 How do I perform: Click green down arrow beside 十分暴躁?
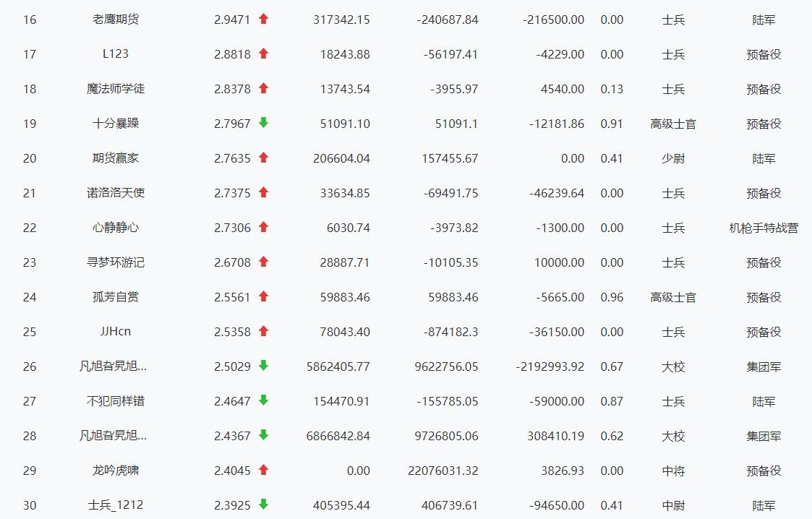click(x=263, y=124)
